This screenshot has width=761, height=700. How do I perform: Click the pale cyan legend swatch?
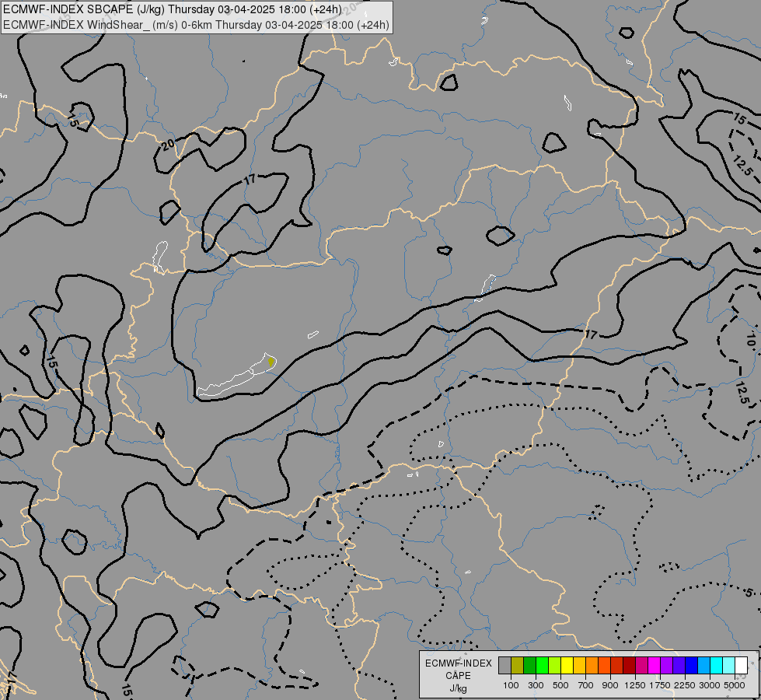tap(729, 666)
